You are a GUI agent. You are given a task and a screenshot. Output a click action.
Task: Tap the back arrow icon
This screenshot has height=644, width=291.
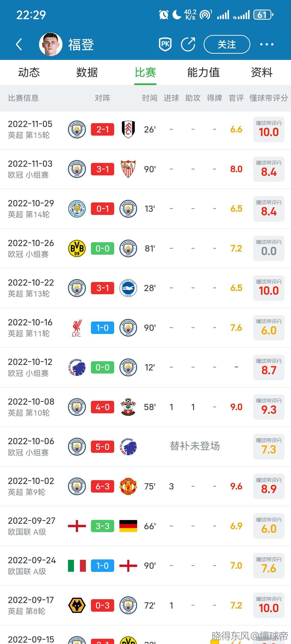click(19, 45)
